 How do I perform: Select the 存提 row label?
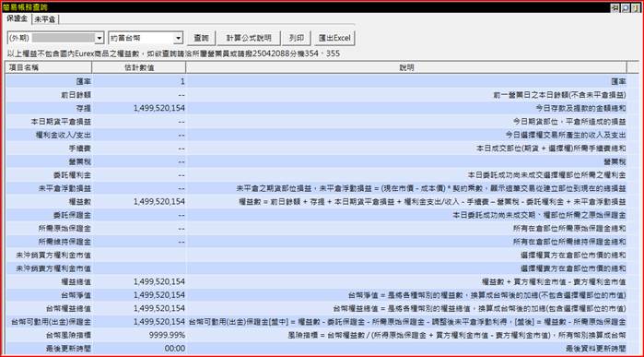[84, 108]
